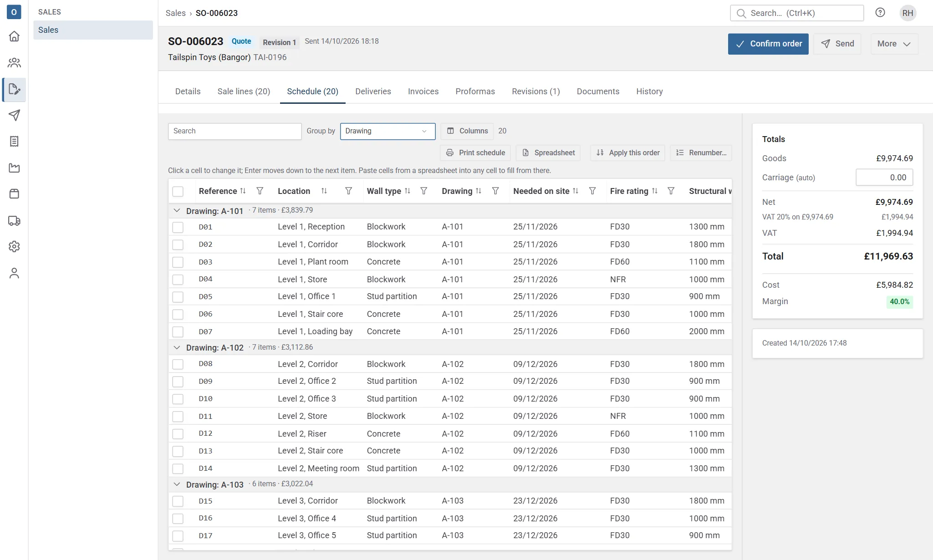Click the Send button
This screenshot has height=560, width=933.
837,44
